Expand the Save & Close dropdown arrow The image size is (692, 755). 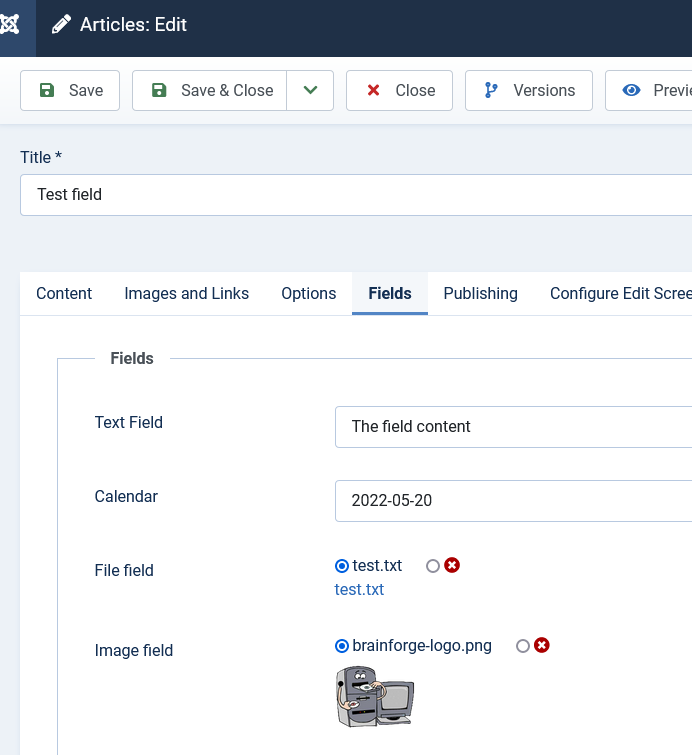tap(310, 90)
